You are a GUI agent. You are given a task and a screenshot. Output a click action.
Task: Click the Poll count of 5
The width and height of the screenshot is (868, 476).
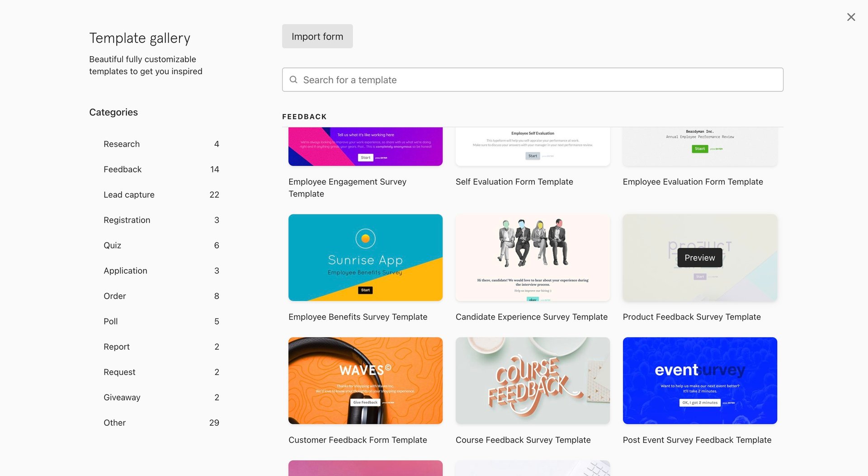tap(217, 321)
